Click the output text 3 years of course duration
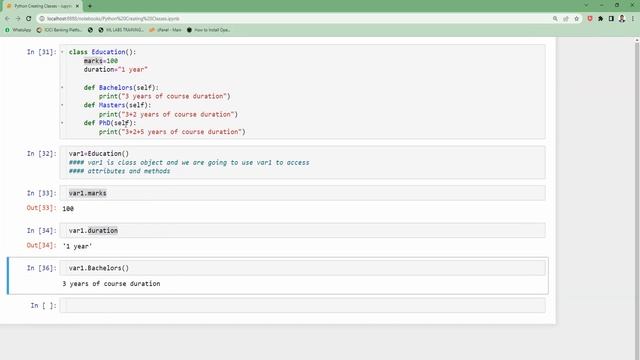This screenshot has height=360, width=640. pyautogui.click(x=111, y=284)
